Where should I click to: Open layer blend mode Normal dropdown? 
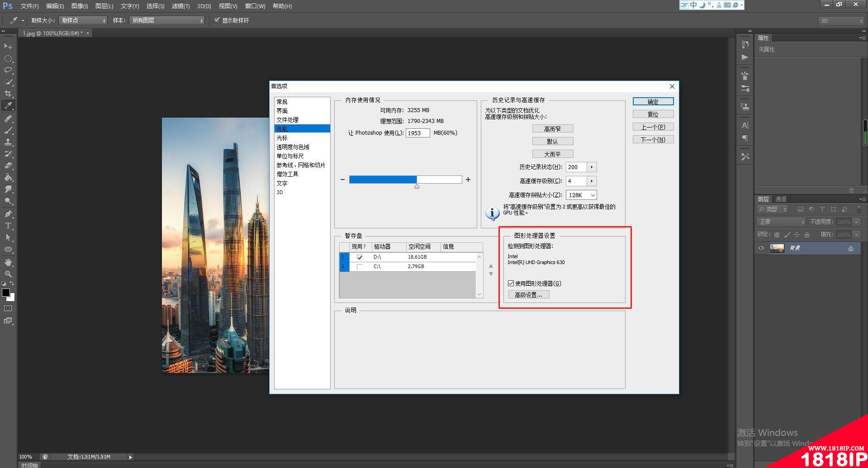coord(782,222)
